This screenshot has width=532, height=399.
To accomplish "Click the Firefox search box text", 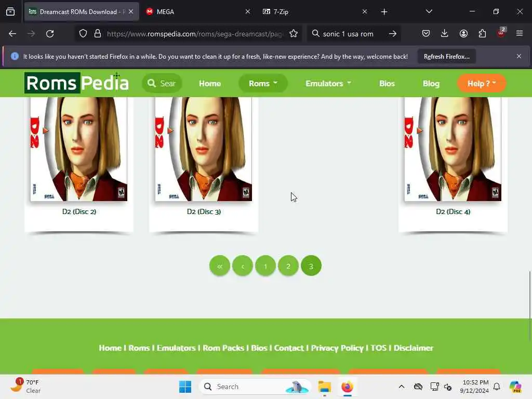I will point(348,34).
